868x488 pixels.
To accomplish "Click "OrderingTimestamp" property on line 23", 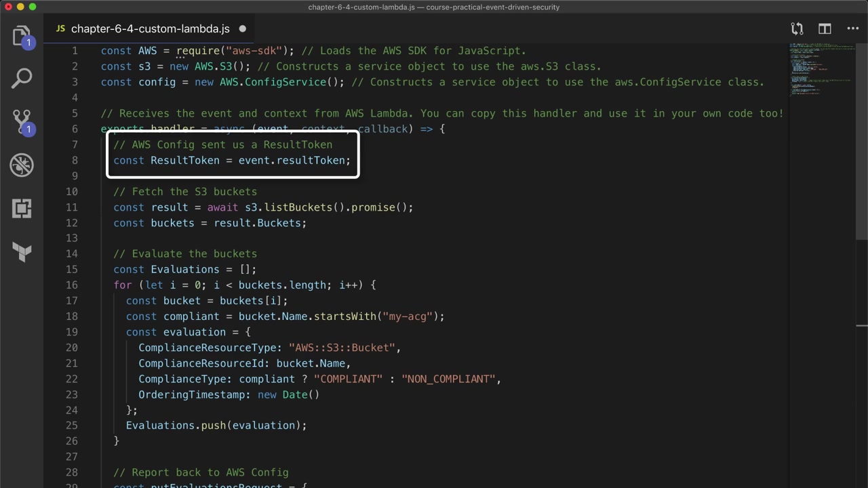I will tap(192, 394).
